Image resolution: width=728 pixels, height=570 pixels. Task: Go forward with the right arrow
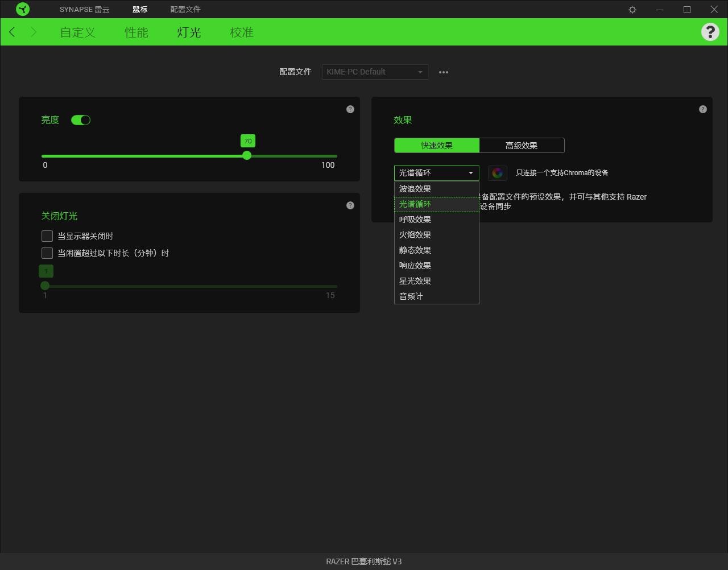point(34,32)
